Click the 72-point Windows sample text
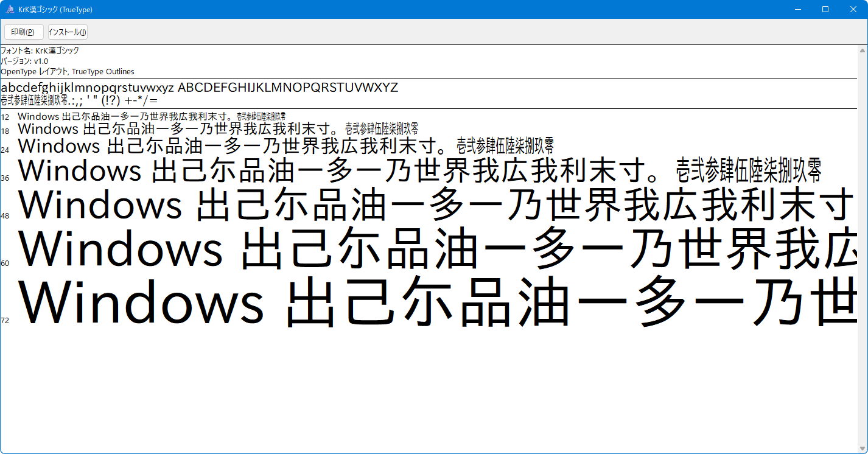Image resolution: width=868 pixels, height=454 pixels. coord(437,302)
